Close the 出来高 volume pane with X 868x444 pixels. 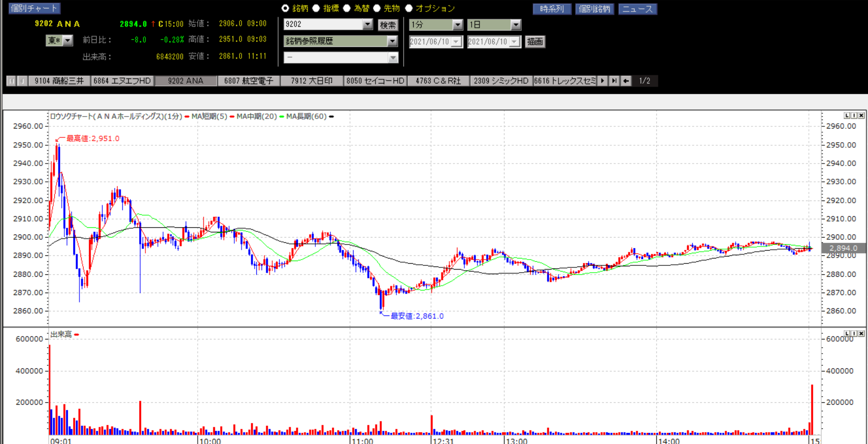(x=861, y=333)
